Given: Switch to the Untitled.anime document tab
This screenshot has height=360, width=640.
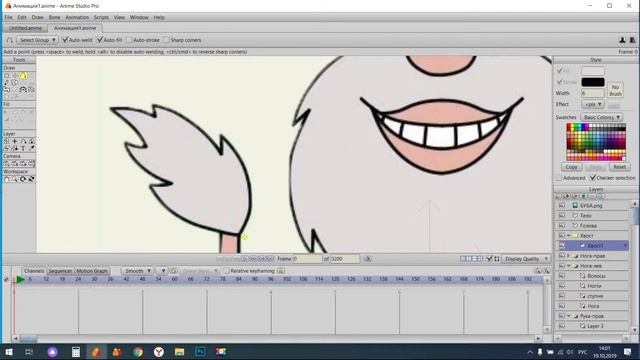Looking at the screenshot, I should point(25,28).
